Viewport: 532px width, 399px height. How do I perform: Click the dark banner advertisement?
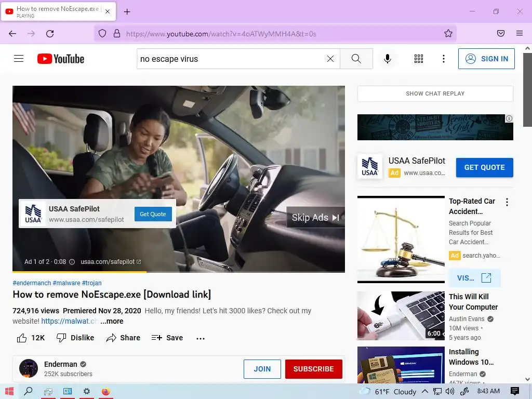pyautogui.click(x=435, y=127)
